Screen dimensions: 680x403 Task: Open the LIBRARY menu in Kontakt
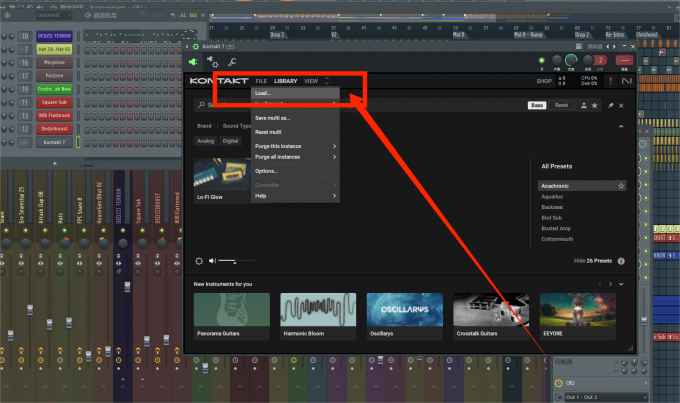coord(285,81)
